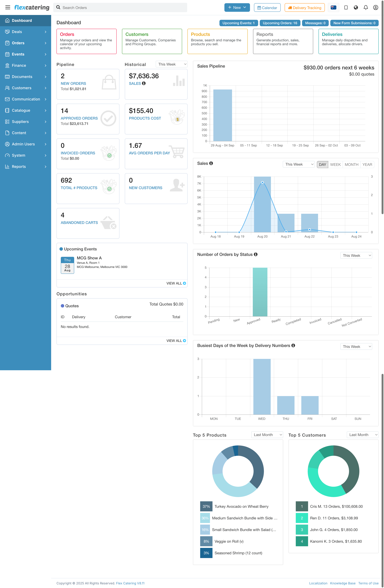
Task: Click the Sales info icon in Historical
Action: [144, 83]
